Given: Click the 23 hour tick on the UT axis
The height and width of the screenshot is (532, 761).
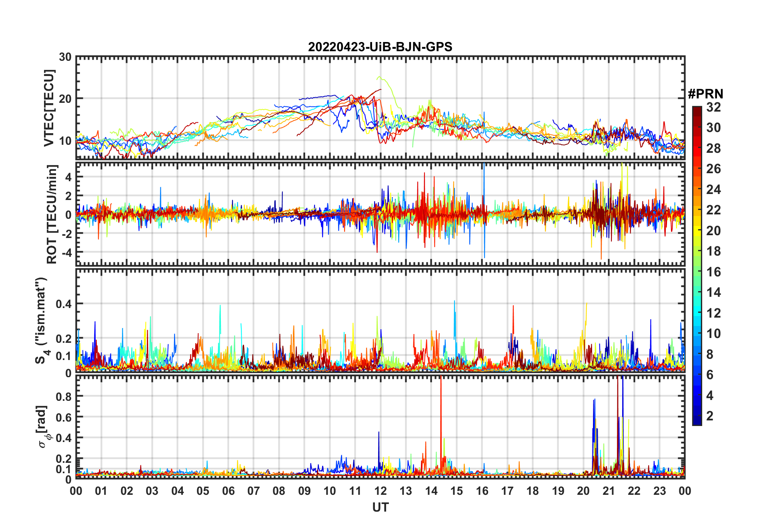Looking at the screenshot, I should 659,491.
